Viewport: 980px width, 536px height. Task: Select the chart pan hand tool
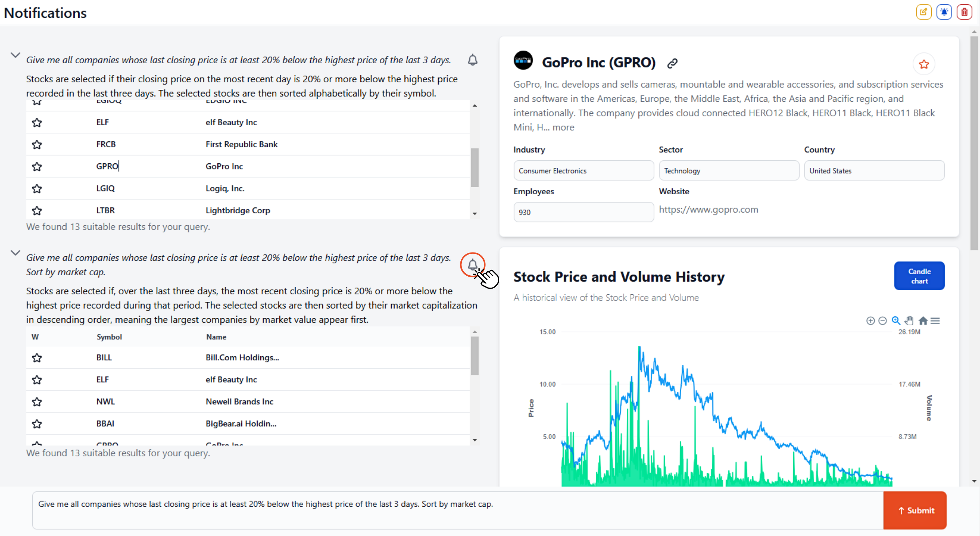click(909, 321)
